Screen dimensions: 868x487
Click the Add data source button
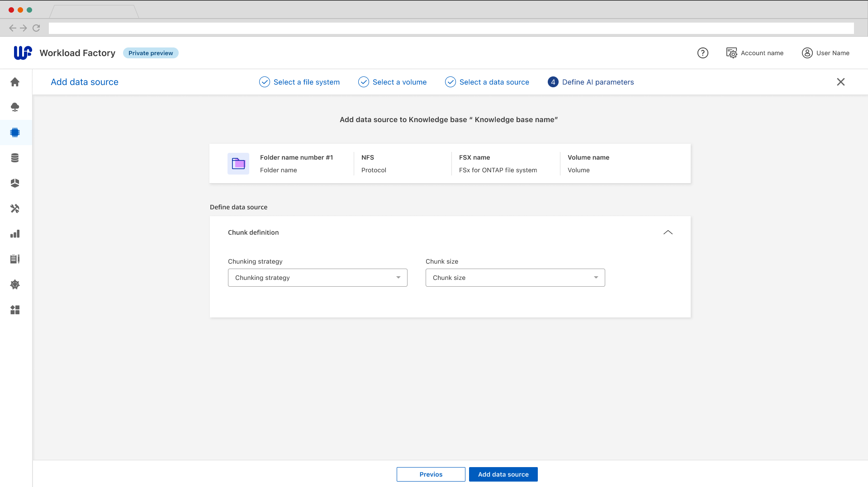[x=503, y=474]
